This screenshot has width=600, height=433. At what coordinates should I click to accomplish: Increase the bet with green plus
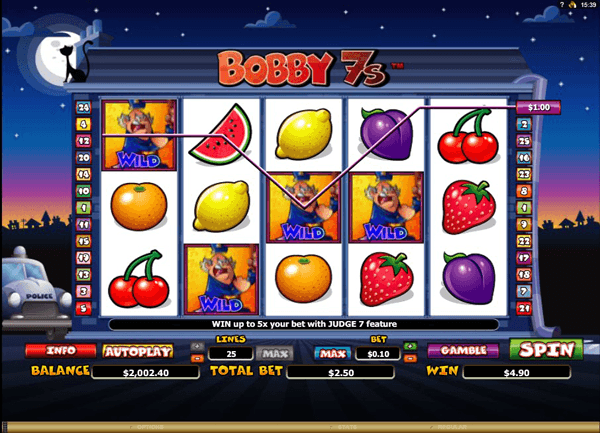[x=410, y=346]
